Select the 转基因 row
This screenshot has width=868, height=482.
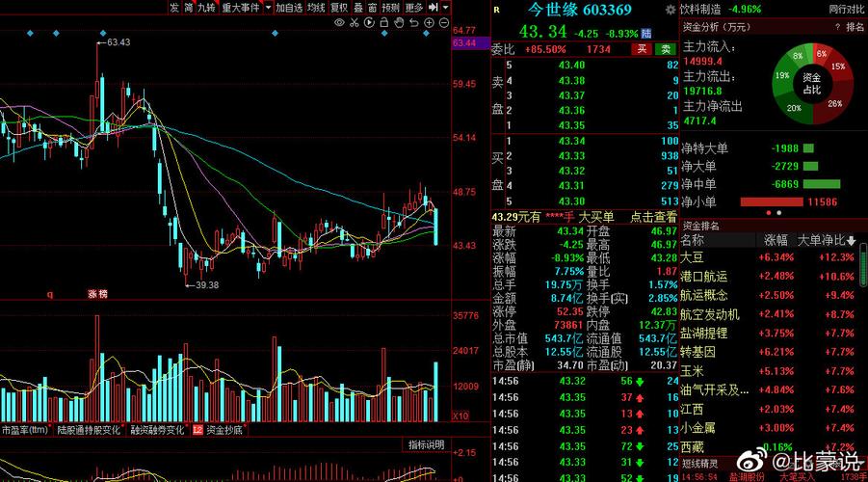[x=769, y=352]
